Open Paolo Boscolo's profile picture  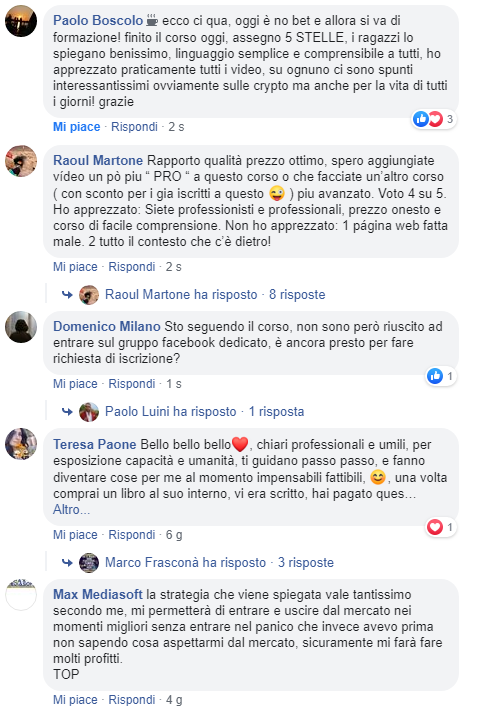20,21
